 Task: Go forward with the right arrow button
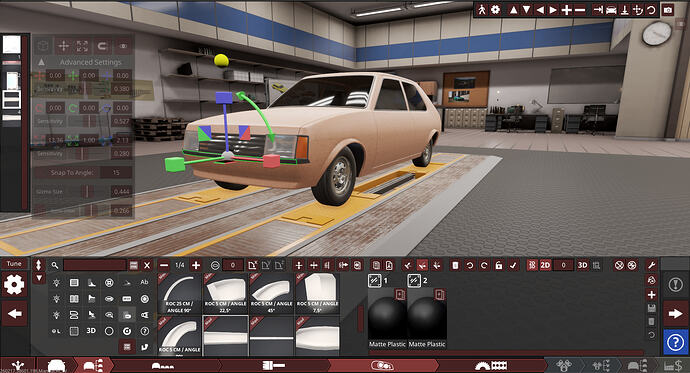675,313
